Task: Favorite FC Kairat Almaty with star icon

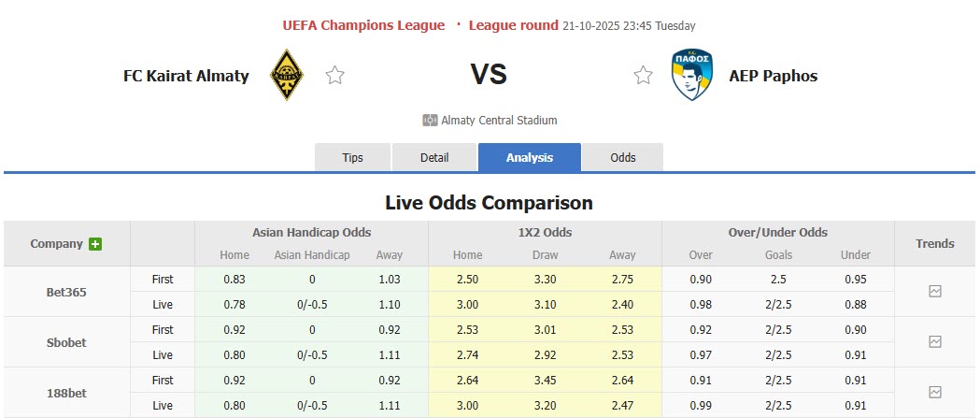Action: click(x=334, y=76)
